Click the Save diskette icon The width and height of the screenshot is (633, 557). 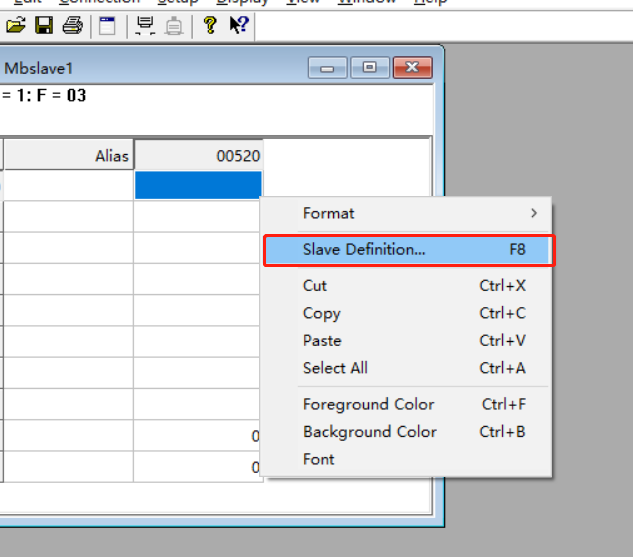[x=44, y=26]
